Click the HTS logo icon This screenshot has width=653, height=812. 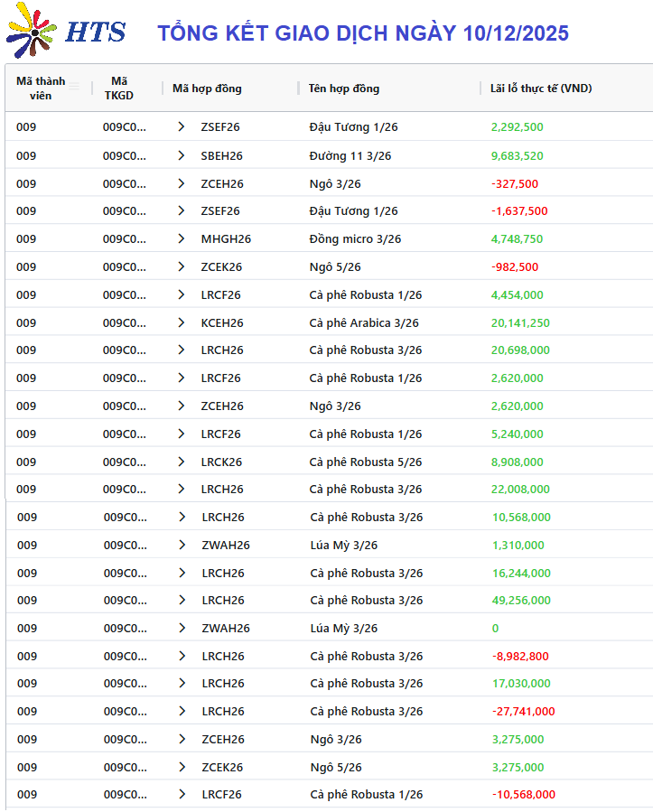coord(32,32)
